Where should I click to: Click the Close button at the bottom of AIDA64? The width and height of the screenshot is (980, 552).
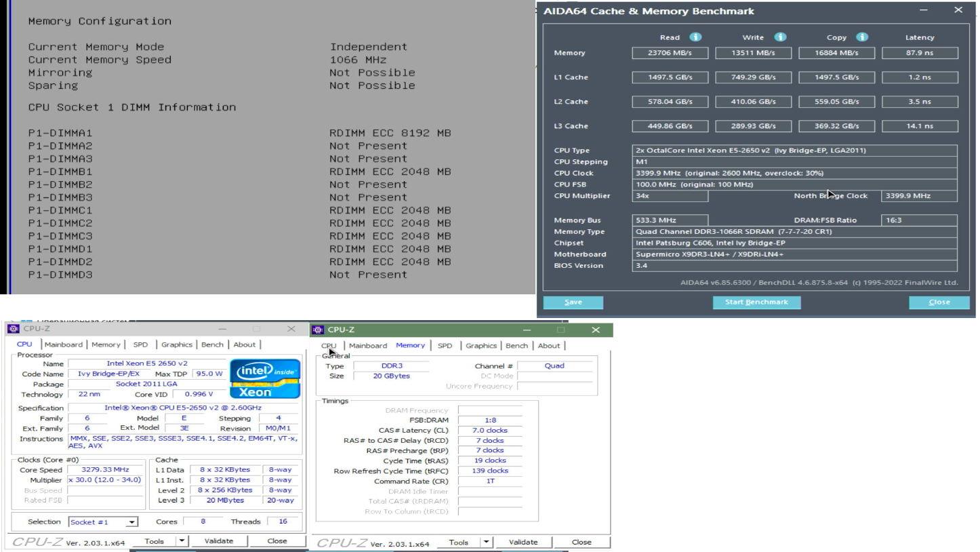click(939, 302)
